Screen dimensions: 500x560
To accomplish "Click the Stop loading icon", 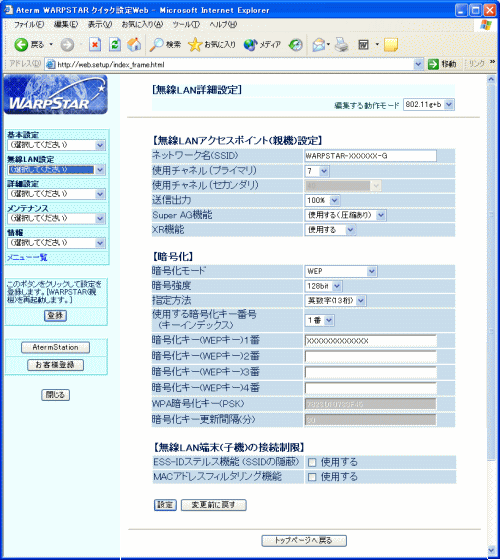I will point(95,45).
